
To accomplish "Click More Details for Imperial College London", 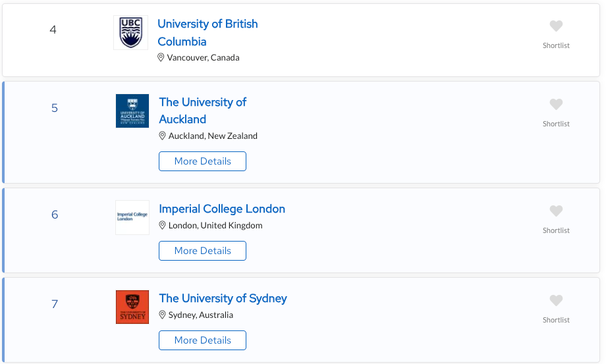I will click(202, 251).
